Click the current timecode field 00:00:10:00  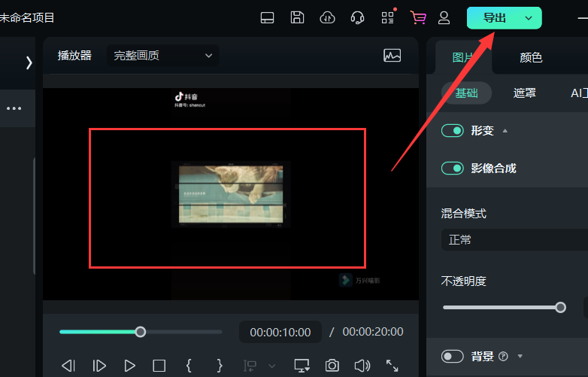tap(280, 332)
